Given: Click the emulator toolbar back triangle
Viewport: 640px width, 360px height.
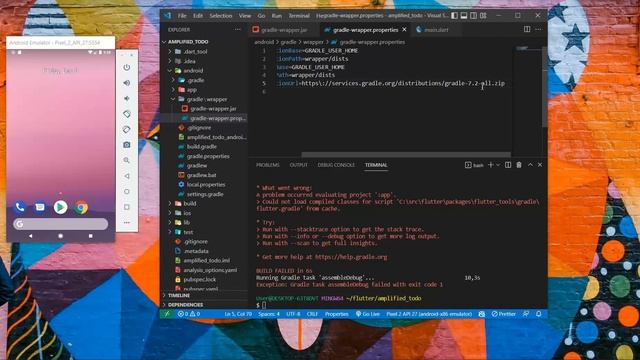Looking at the screenshot, I should pyautogui.click(x=127, y=176).
